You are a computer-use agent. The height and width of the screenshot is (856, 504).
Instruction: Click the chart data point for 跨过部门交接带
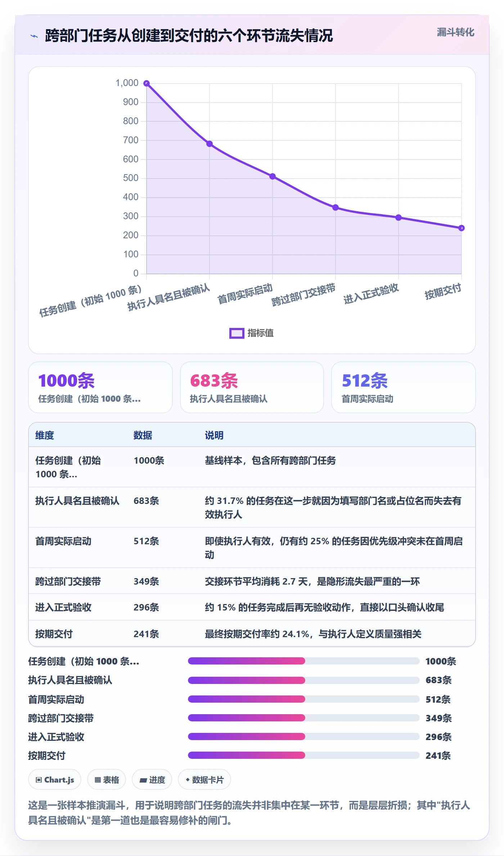tap(336, 207)
